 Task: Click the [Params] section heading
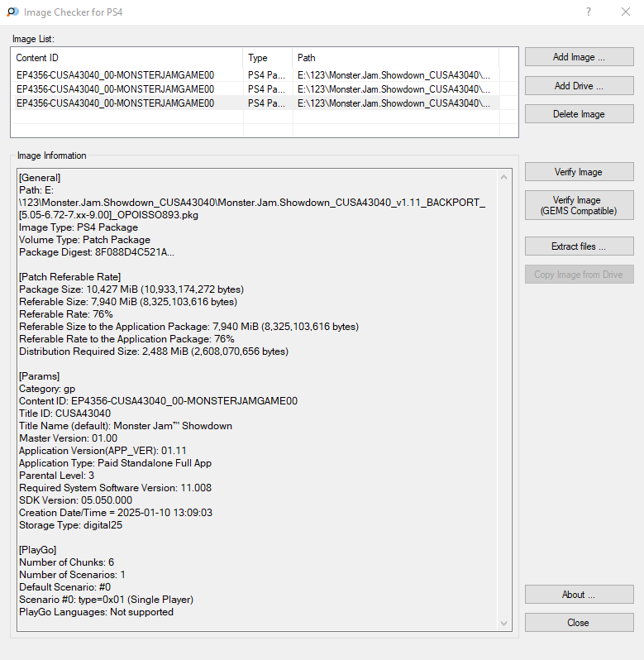(x=39, y=376)
